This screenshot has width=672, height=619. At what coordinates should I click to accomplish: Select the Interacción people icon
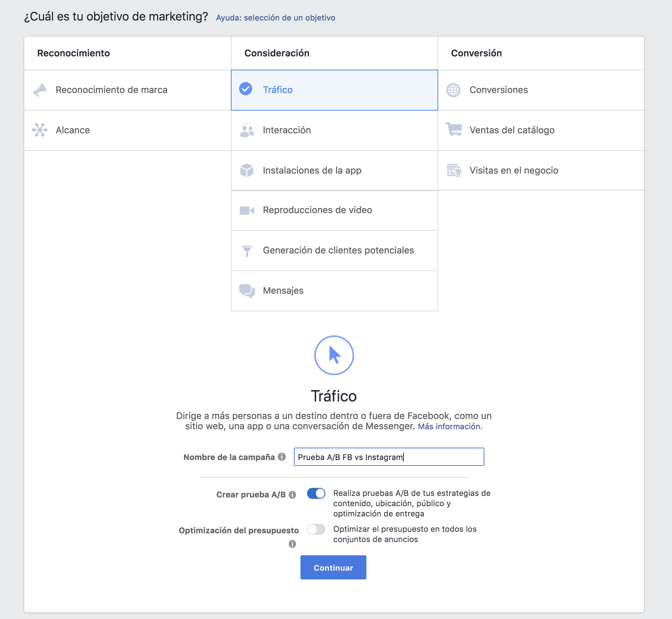247,130
